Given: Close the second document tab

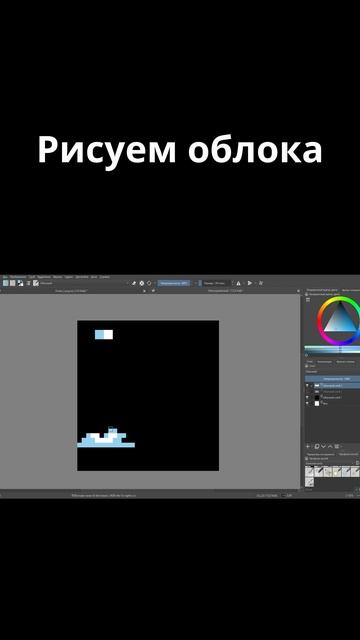Looking at the screenshot, I should coord(298,291).
